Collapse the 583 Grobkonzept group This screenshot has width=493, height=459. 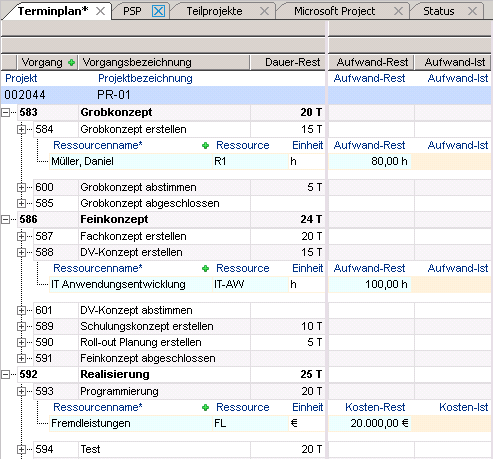pos(5,113)
